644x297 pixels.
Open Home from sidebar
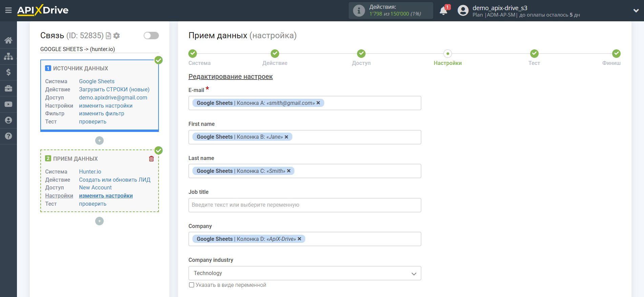coord(8,40)
